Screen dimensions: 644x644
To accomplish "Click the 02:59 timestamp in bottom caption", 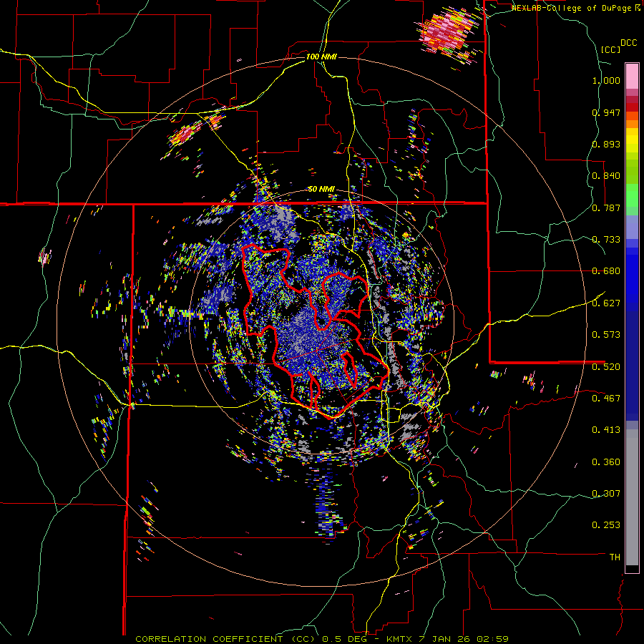I will coord(492,639).
